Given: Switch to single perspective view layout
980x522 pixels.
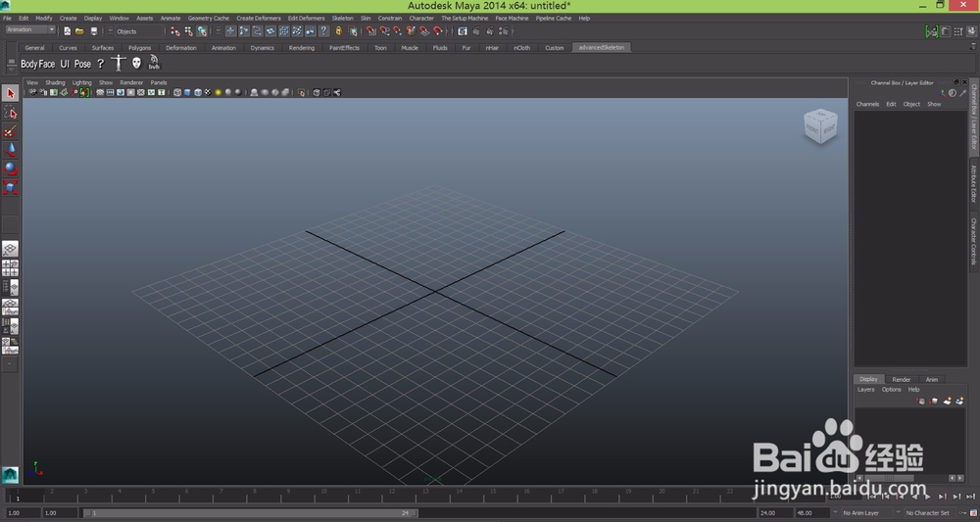Looking at the screenshot, I should click(10, 249).
